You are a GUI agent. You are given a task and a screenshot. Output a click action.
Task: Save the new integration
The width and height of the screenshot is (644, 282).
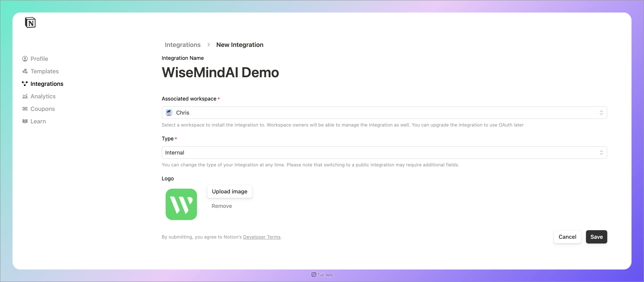[x=596, y=237]
